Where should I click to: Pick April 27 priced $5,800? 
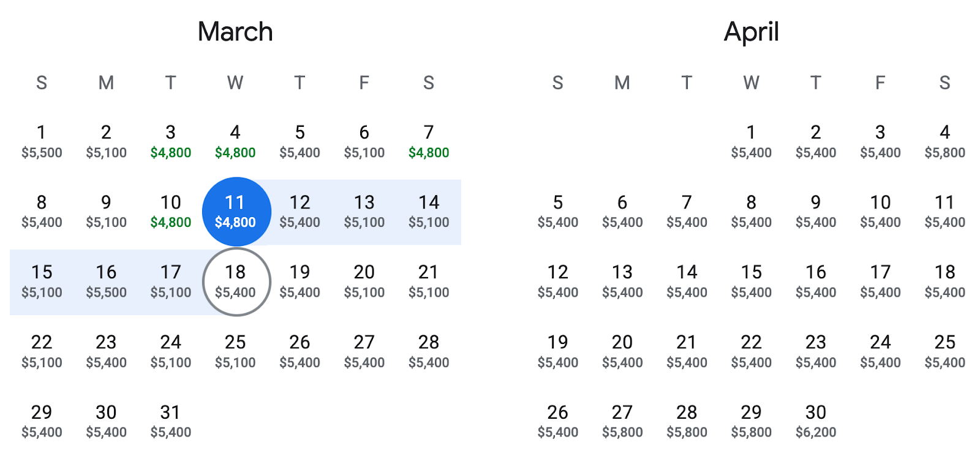pyautogui.click(x=622, y=421)
